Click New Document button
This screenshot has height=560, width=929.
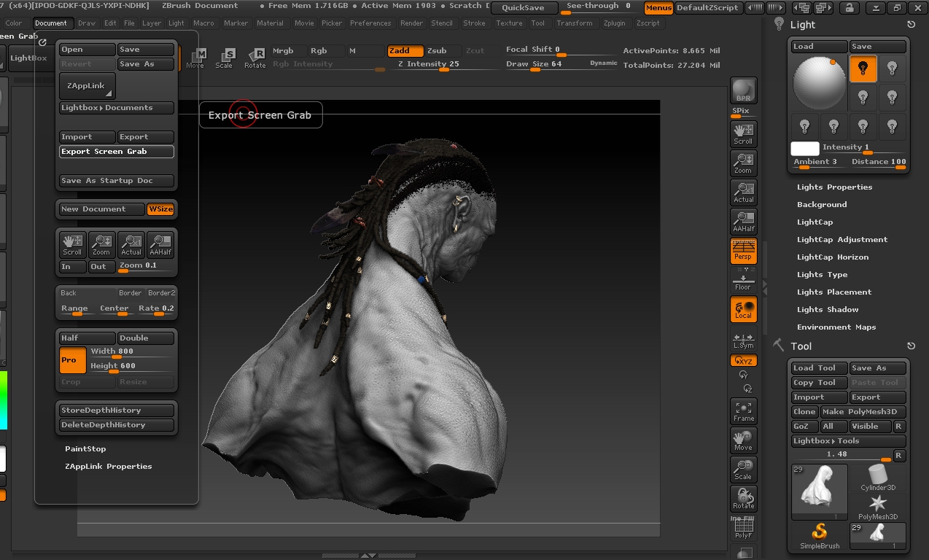click(x=102, y=209)
